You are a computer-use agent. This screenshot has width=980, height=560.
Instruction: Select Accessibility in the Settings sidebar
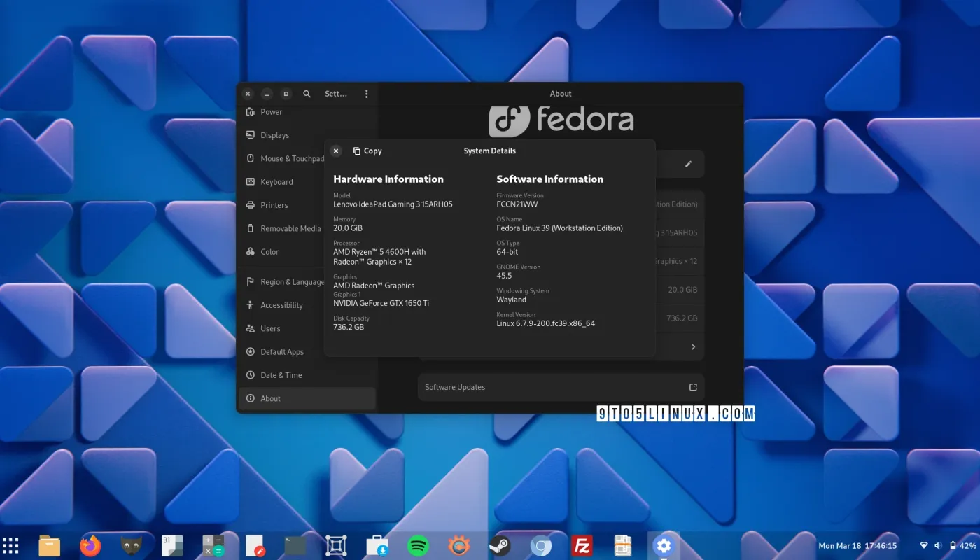(x=307, y=305)
